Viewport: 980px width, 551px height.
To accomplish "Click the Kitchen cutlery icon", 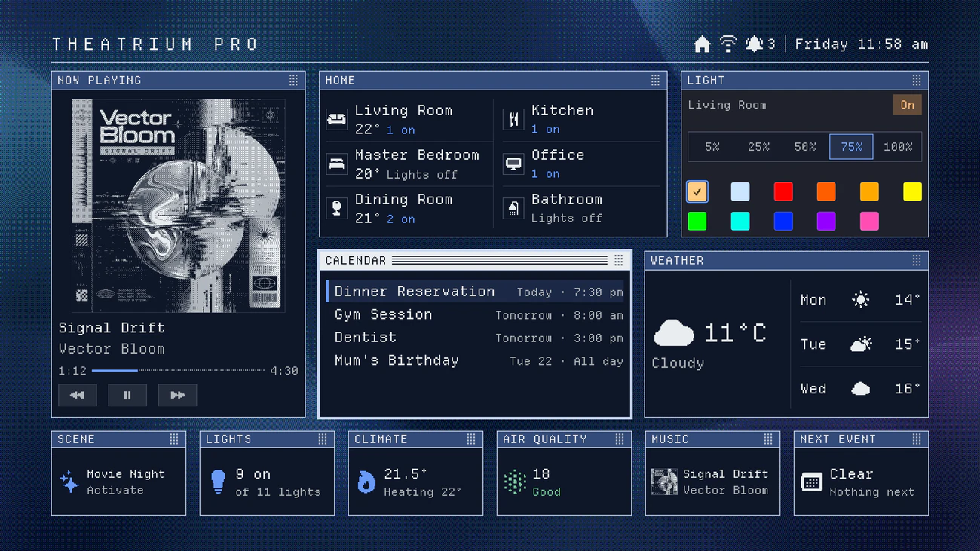I will [513, 119].
